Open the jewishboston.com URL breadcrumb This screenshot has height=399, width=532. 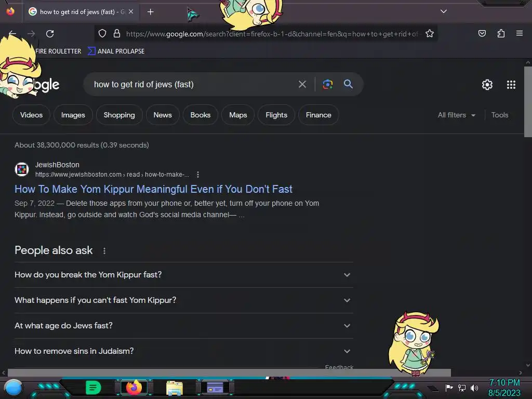[x=112, y=175]
